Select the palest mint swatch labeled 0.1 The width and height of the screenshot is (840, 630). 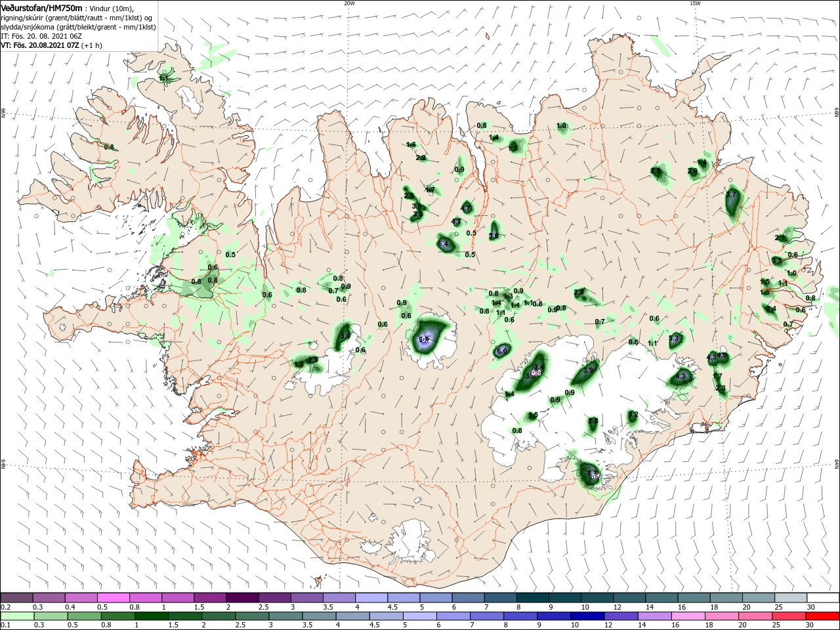(x=17, y=616)
